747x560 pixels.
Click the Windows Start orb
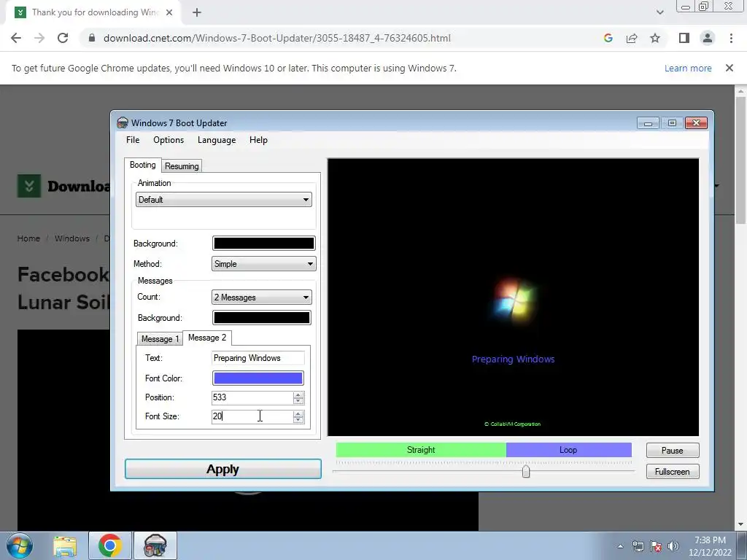20,545
